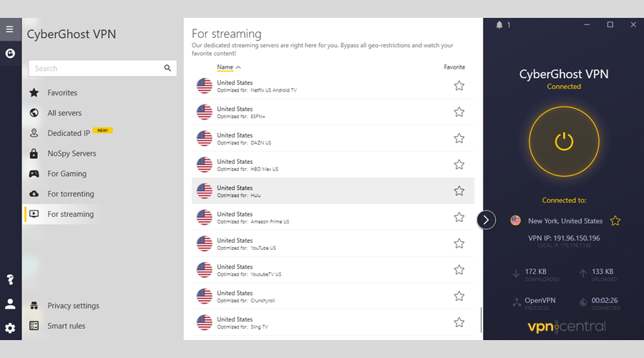Image resolution: width=644 pixels, height=358 pixels.
Task: Click the search magnifier icon
Action: (x=167, y=69)
